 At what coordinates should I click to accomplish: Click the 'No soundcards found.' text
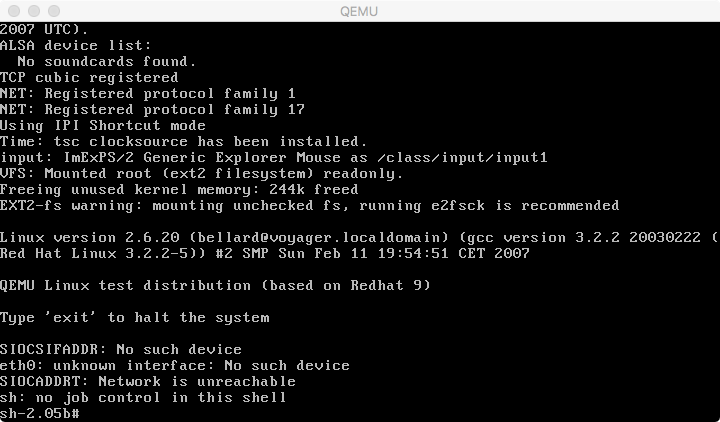[107, 62]
